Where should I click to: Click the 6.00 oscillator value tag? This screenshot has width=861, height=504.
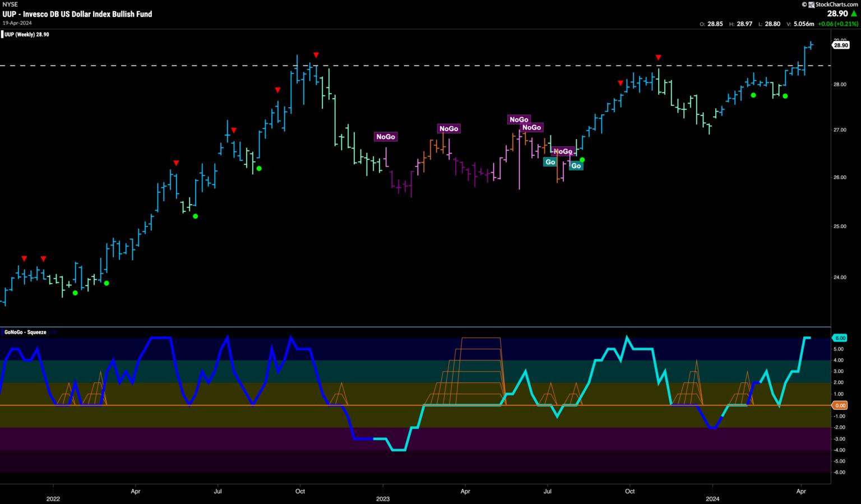[x=840, y=338]
